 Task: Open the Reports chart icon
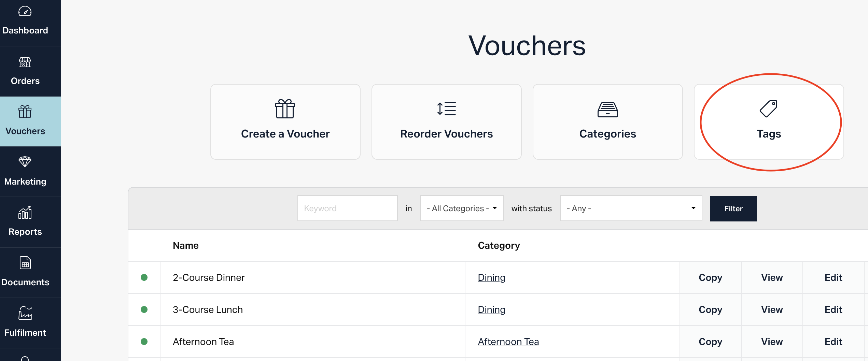click(25, 213)
